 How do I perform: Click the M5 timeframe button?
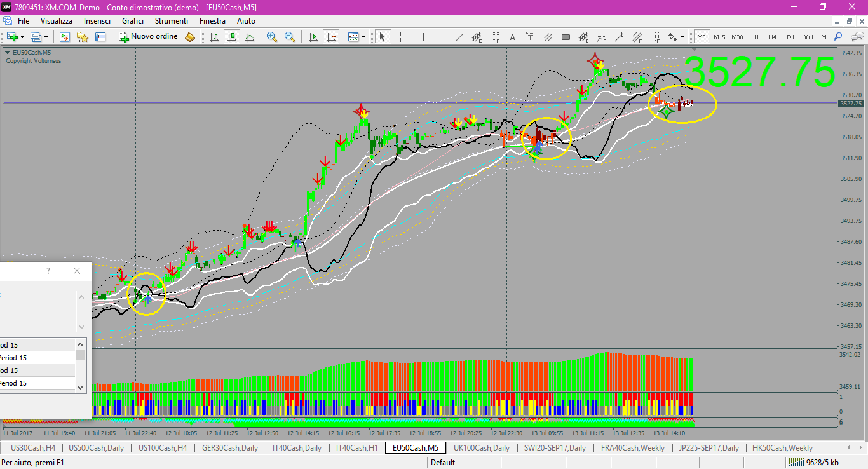click(x=702, y=37)
